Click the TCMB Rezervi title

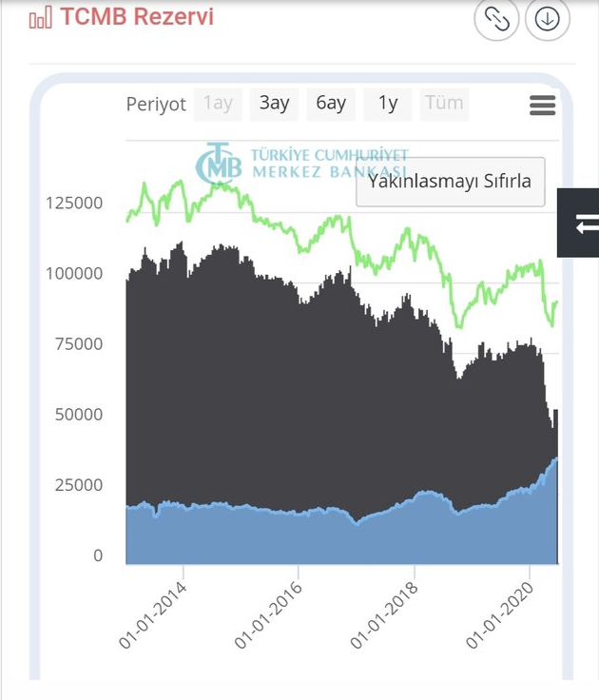(136, 17)
